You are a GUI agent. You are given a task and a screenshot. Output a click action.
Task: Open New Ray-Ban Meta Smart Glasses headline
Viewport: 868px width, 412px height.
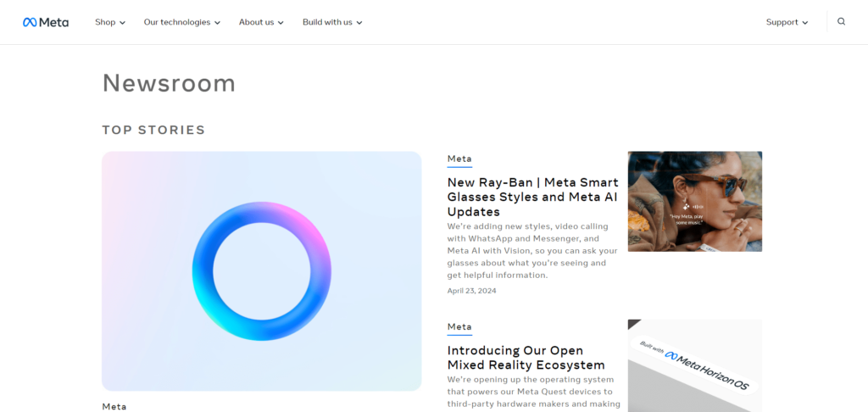click(x=532, y=198)
